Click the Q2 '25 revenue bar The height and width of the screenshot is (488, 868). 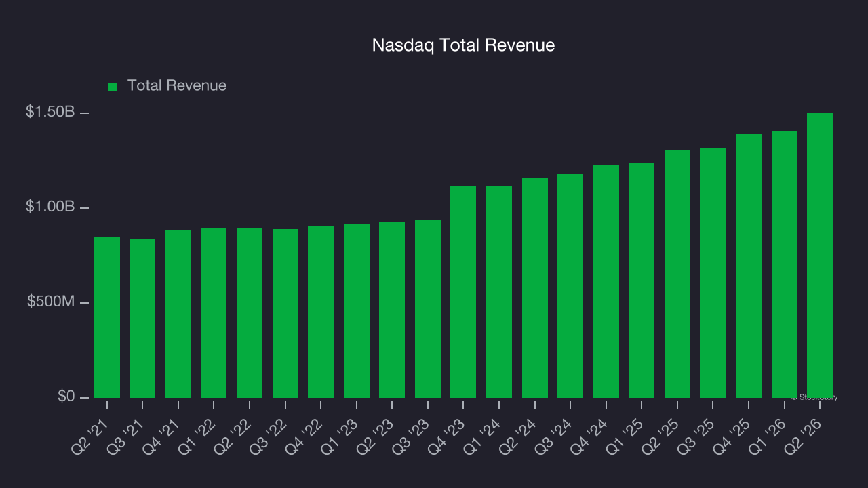click(677, 274)
